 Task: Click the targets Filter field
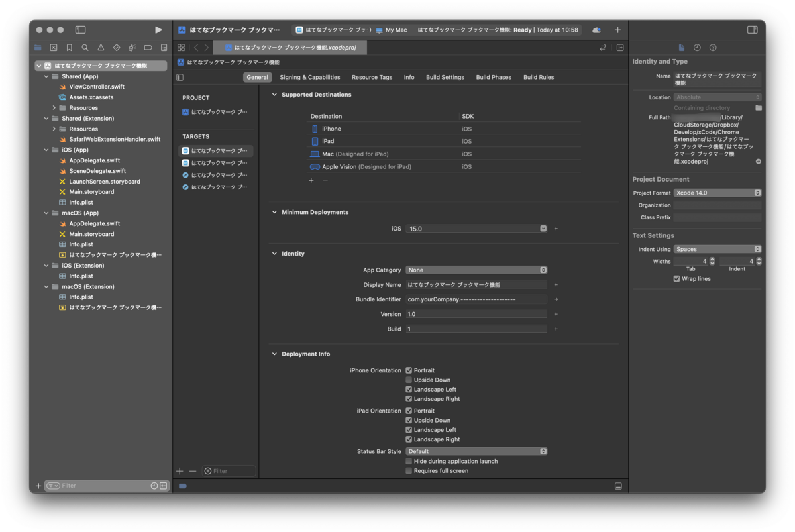pyautogui.click(x=229, y=471)
